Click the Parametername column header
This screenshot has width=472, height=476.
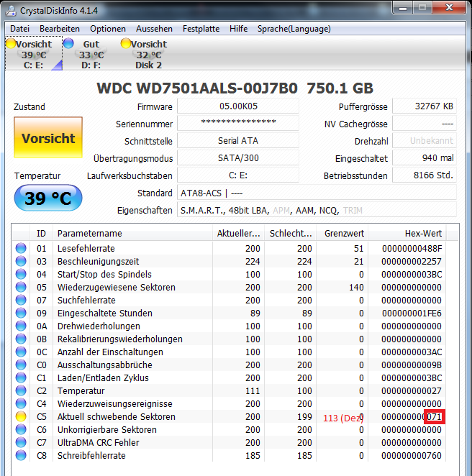132,233
